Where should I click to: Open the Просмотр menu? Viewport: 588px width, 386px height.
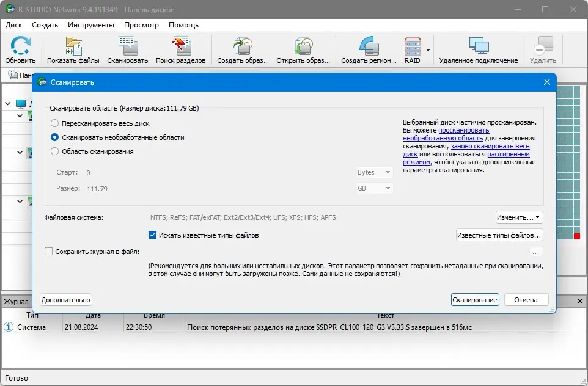pyautogui.click(x=141, y=25)
